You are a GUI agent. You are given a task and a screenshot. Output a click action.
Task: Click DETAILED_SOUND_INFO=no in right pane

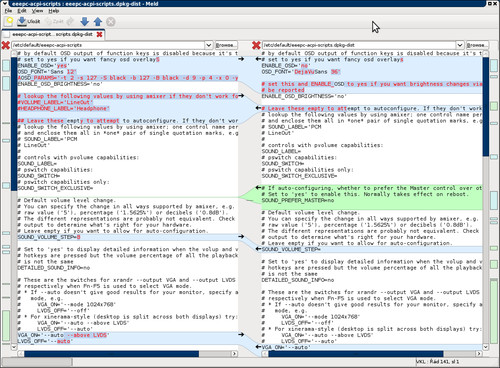(298, 280)
